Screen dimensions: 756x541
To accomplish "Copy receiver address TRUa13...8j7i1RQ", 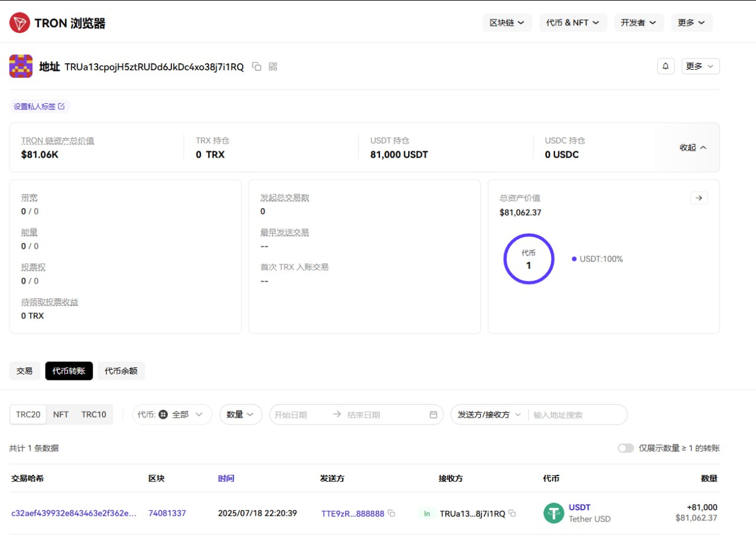I will click(512, 514).
